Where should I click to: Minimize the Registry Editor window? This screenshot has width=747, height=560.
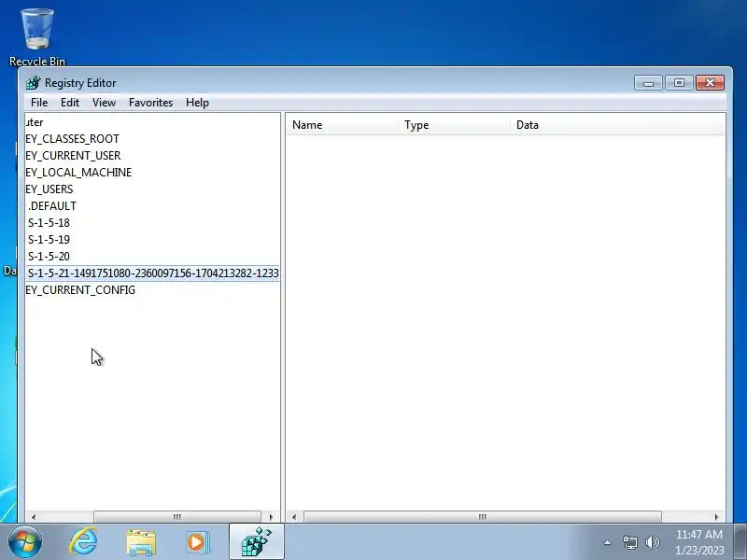(648, 83)
